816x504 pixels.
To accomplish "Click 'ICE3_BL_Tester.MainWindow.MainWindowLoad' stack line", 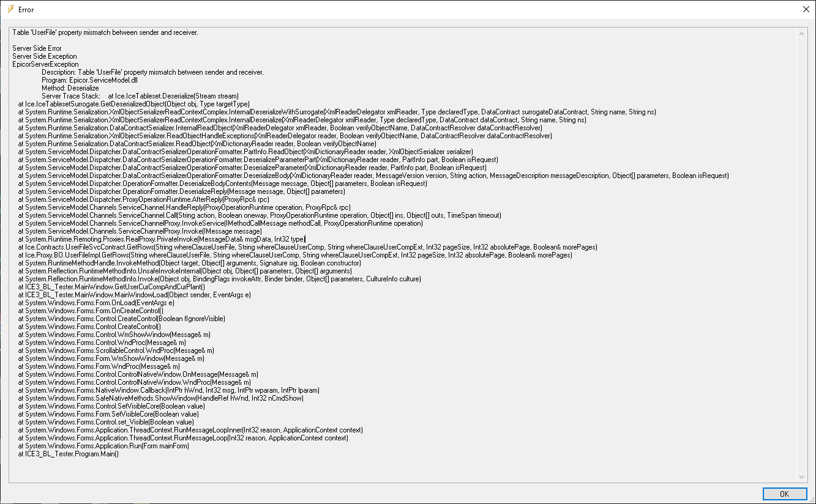I will coord(135,295).
